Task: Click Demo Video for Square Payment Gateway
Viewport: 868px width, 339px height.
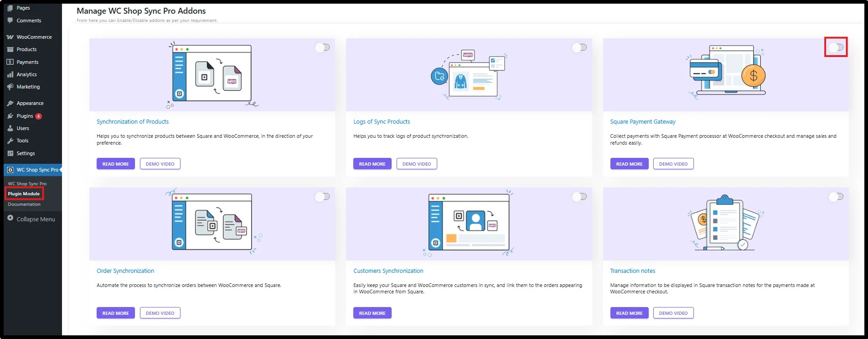Action: click(x=673, y=164)
